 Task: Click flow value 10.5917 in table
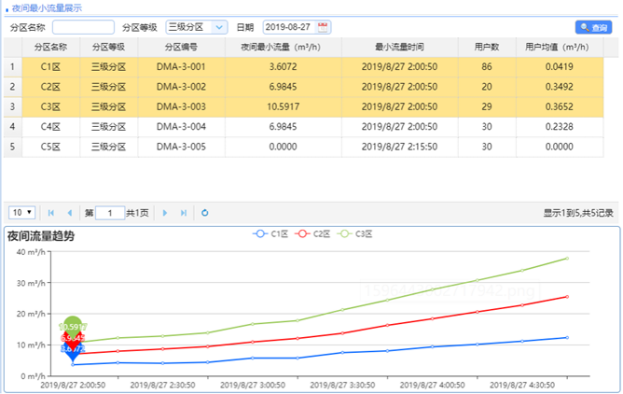[x=283, y=107]
